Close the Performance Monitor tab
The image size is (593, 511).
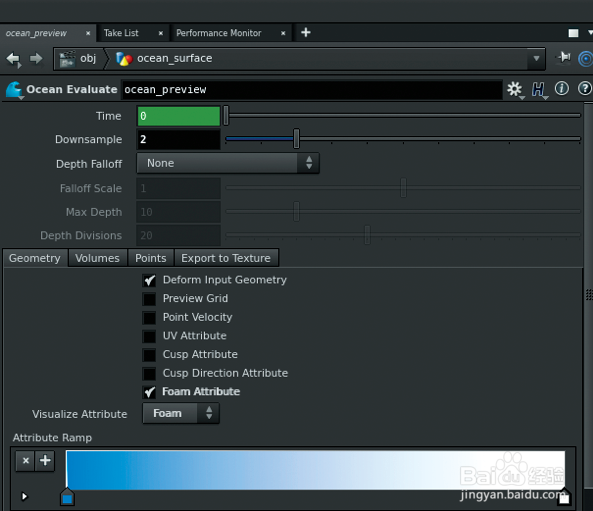point(283,33)
